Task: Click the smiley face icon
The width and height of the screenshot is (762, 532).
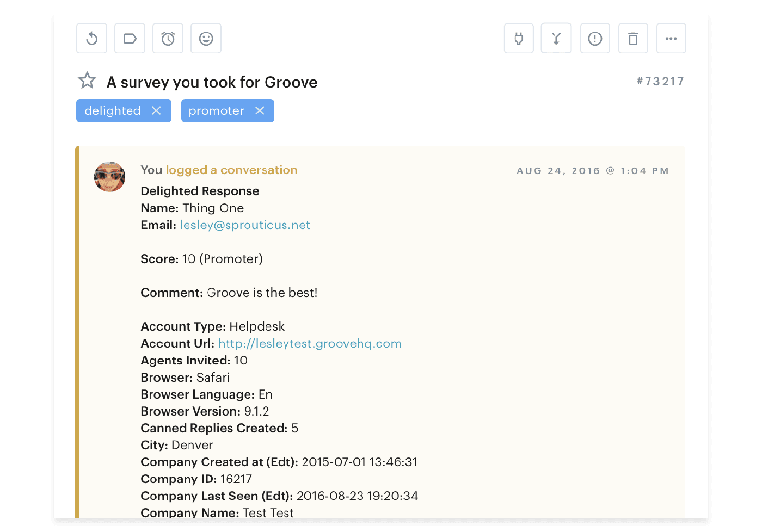Action: coord(206,39)
